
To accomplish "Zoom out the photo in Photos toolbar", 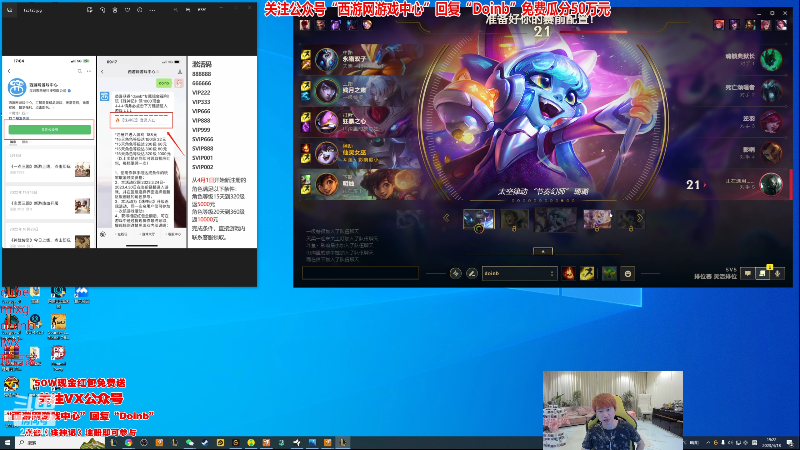I will pyautogui.click(x=175, y=10).
